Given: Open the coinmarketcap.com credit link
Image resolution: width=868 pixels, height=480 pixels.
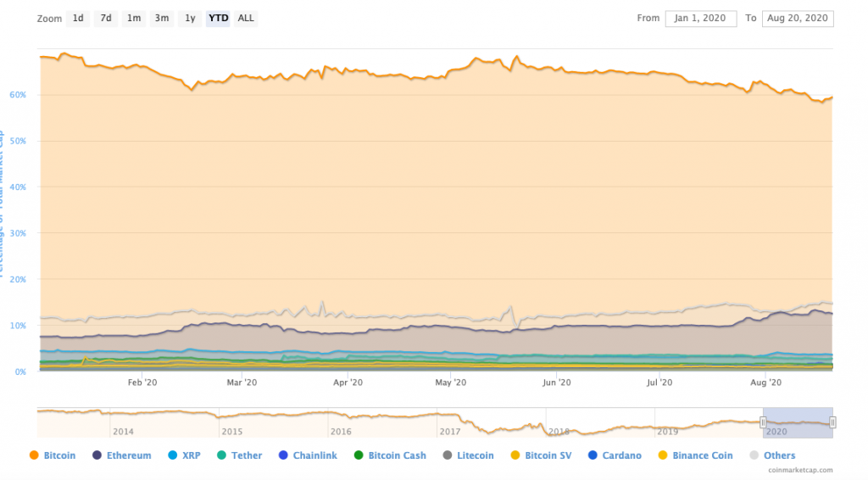Looking at the screenshot, I should [x=800, y=470].
